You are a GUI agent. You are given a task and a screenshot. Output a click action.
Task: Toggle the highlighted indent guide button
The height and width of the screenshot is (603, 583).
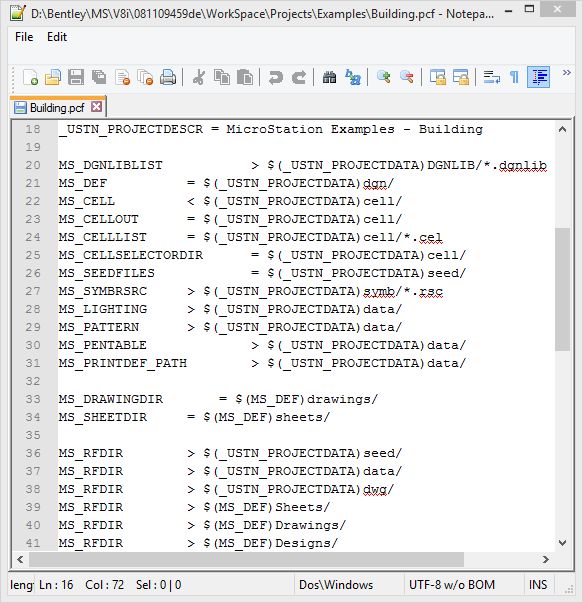click(x=538, y=77)
